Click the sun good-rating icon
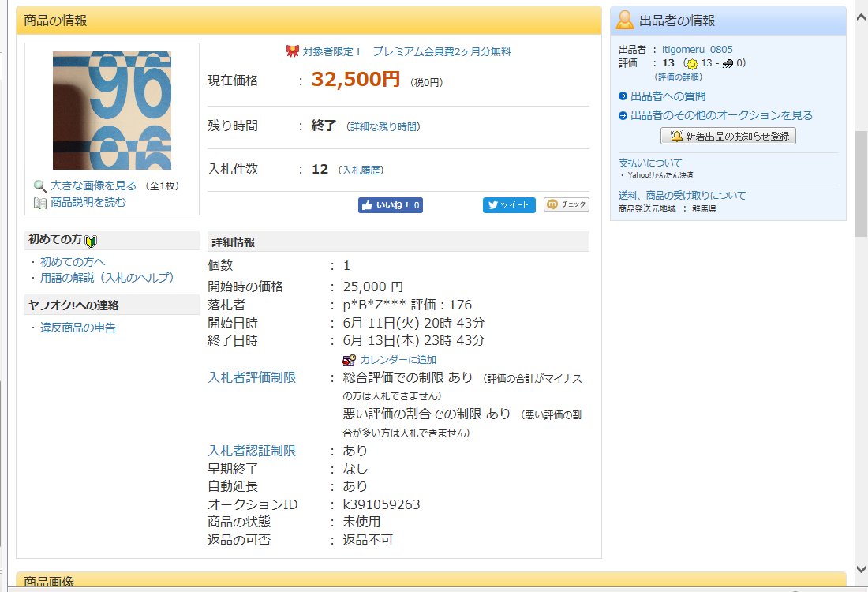Screen dimensions: 868x592 (x=692, y=64)
